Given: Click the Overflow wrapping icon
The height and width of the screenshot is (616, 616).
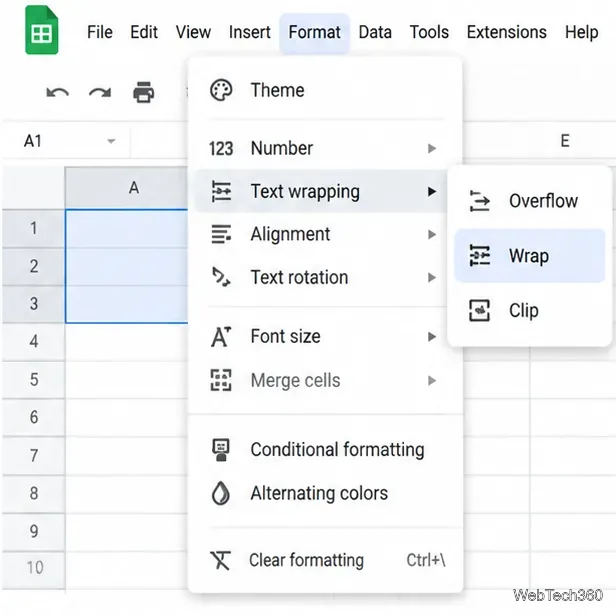Looking at the screenshot, I should [x=480, y=201].
